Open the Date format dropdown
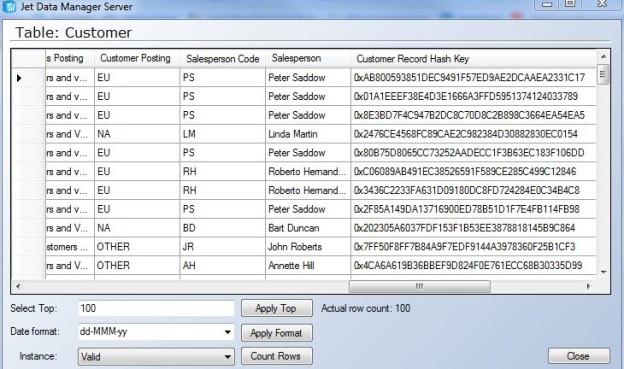 pyautogui.click(x=228, y=332)
